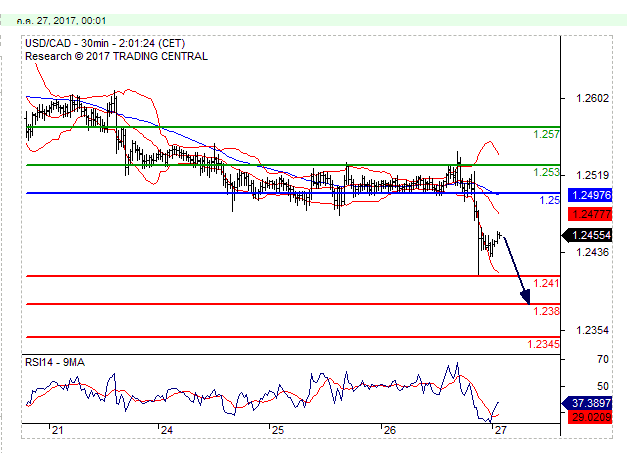The image size is (627, 453).
Task: Click the RSI 70 level label
Action: (x=603, y=359)
